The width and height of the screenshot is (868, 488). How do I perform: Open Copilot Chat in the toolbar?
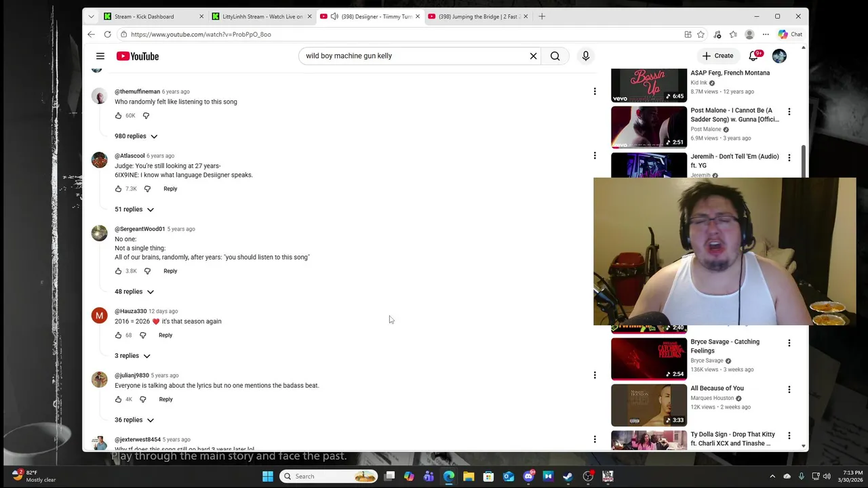[790, 35]
